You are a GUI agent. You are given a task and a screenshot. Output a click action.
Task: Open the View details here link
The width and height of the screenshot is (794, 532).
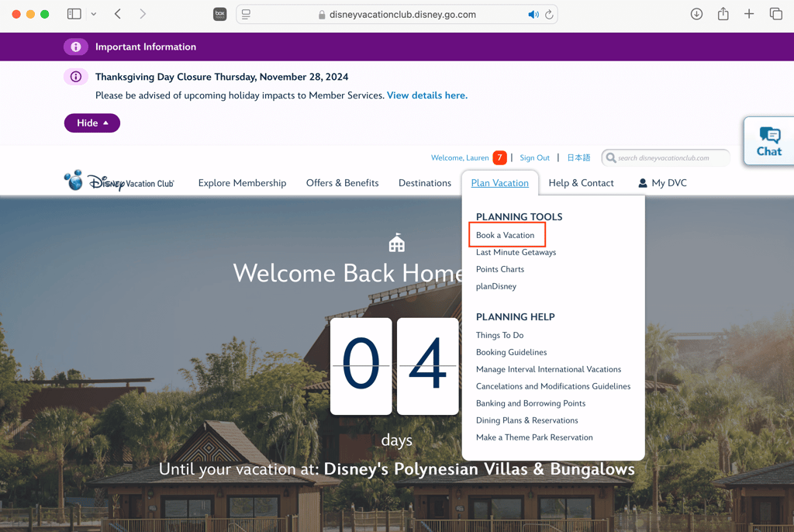tap(427, 95)
